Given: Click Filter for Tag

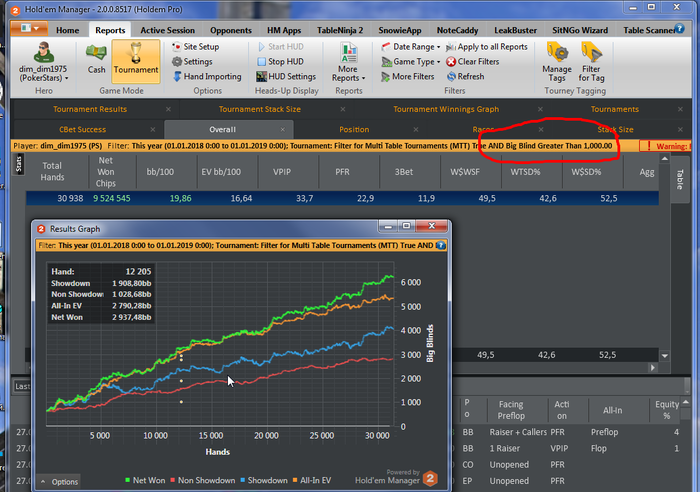Looking at the screenshot, I should tap(591, 62).
